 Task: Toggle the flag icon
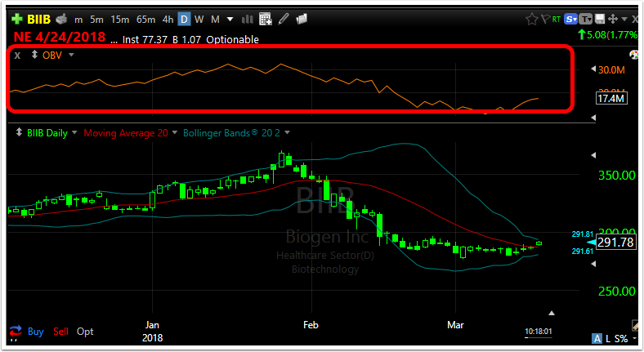pyautogui.click(x=545, y=19)
